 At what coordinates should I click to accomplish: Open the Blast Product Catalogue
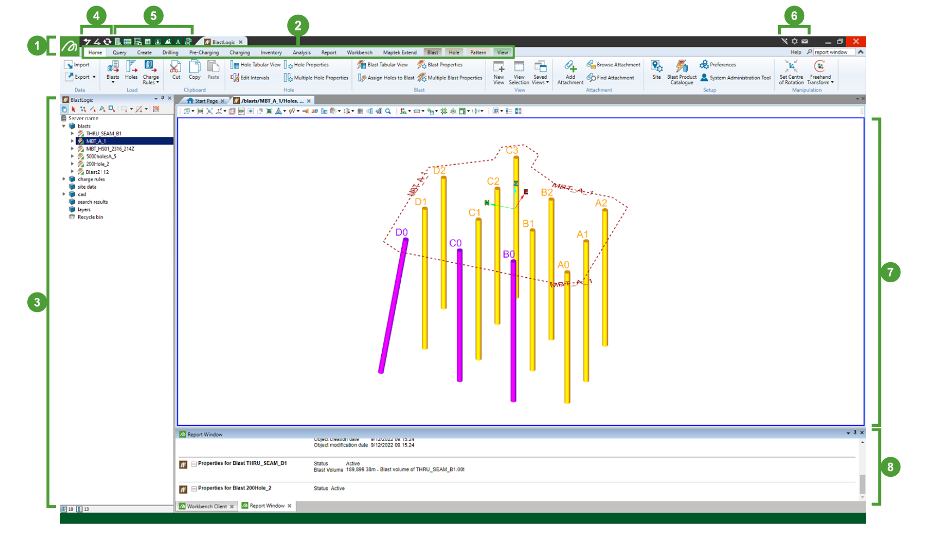pos(682,72)
